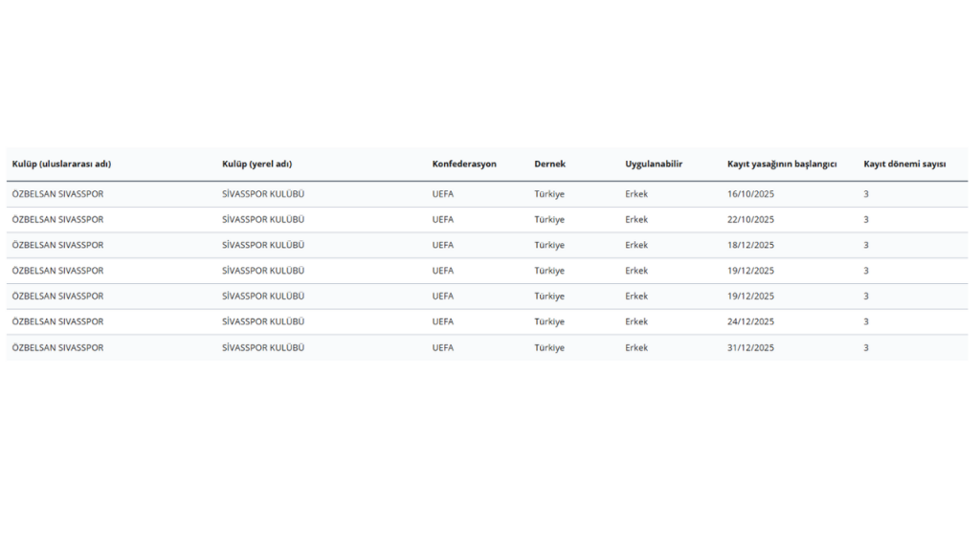Screen dimensions: 980x551
Task: Click the 22/10/2025 date cell
Action: click(750, 220)
